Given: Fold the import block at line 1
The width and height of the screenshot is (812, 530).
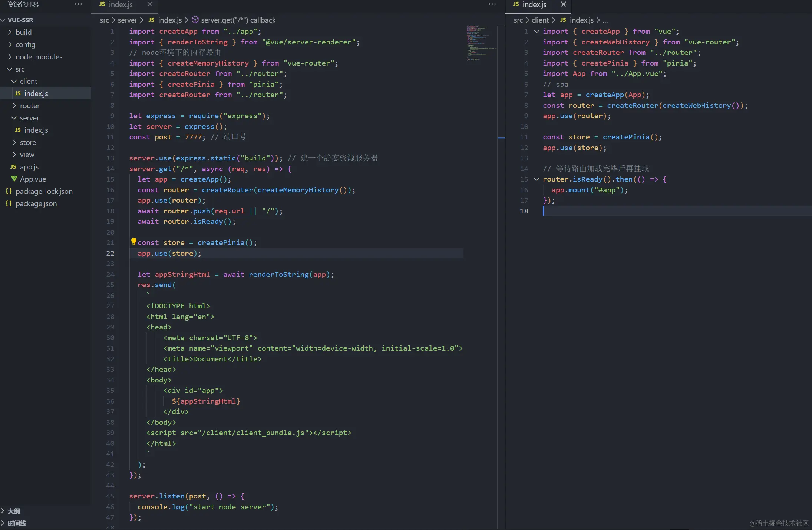Looking at the screenshot, I should point(536,32).
